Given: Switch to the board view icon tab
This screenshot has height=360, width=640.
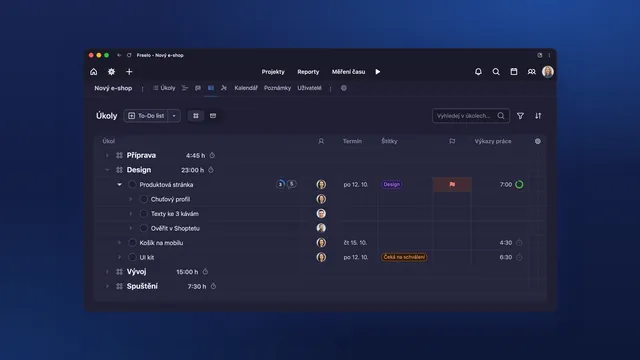Looking at the screenshot, I should [198, 88].
